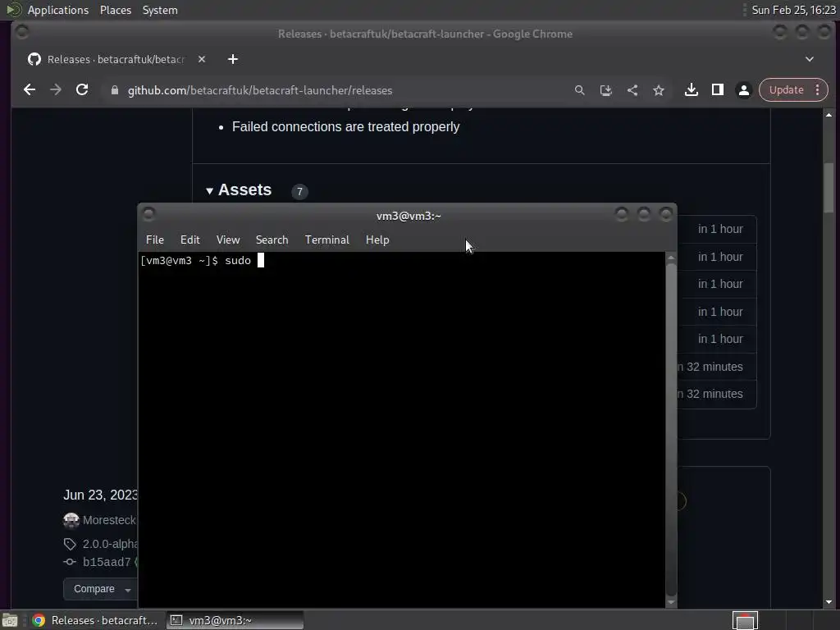Open Moresteck author link
The width and height of the screenshot is (840, 630).
click(x=109, y=520)
